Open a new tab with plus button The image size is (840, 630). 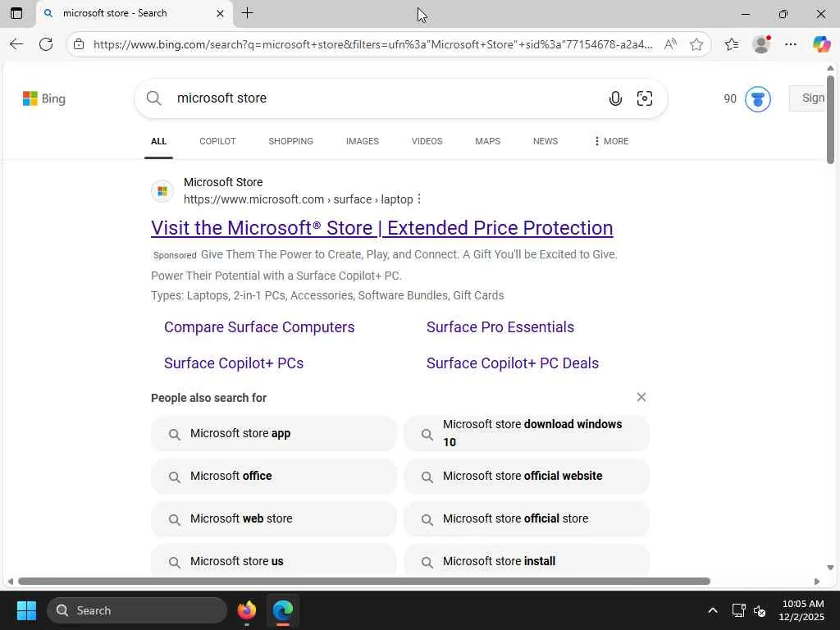click(247, 13)
